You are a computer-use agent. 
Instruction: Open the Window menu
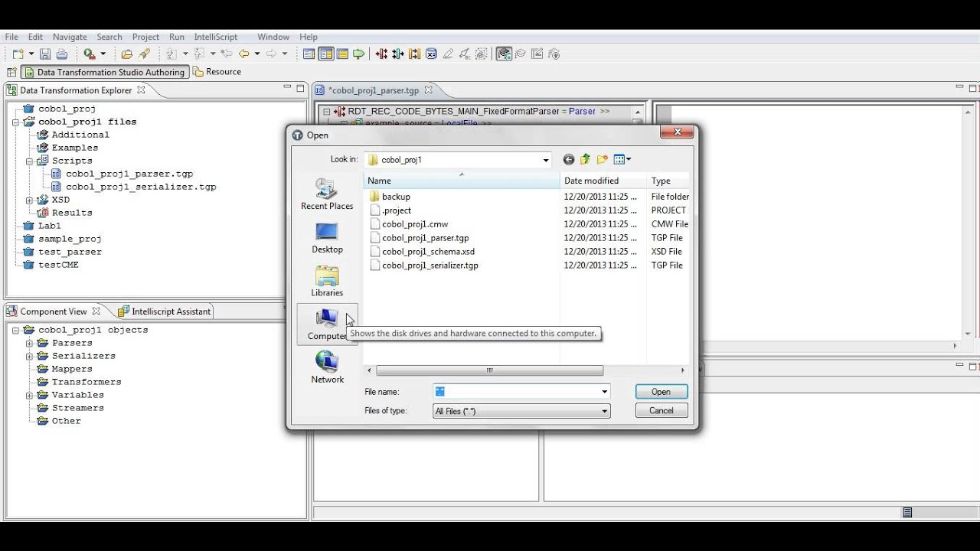(x=273, y=37)
